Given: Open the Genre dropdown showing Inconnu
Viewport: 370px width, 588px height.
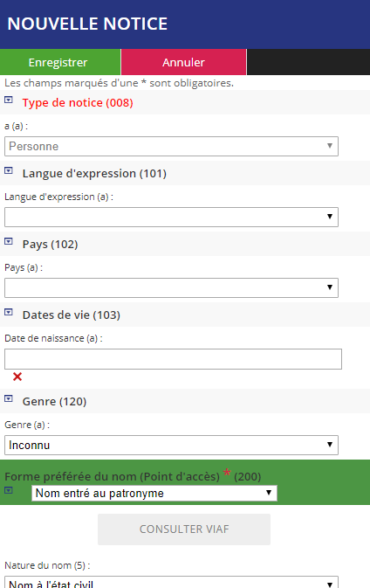Looking at the screenshot, I should pyautogui.click(x=171, y=445).
